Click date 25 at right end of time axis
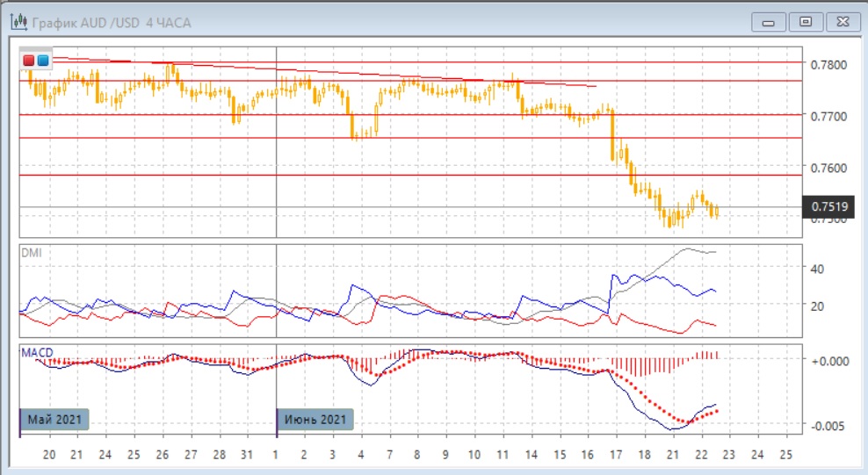The image size is (868, 475). 785,455
